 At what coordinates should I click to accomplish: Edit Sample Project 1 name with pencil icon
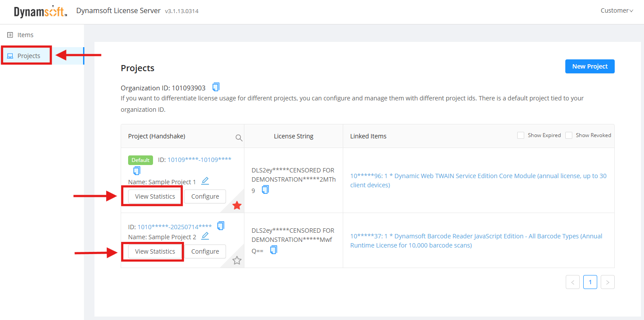205,181
